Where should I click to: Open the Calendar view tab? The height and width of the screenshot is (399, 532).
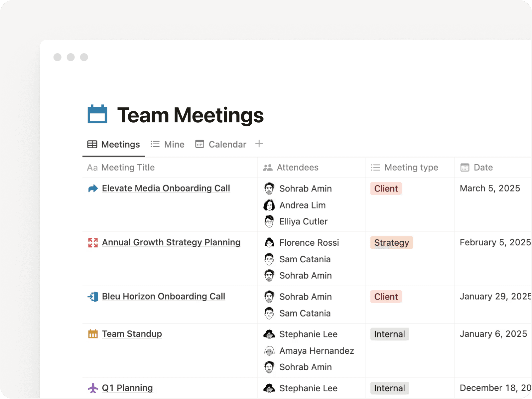pos(221,144)
